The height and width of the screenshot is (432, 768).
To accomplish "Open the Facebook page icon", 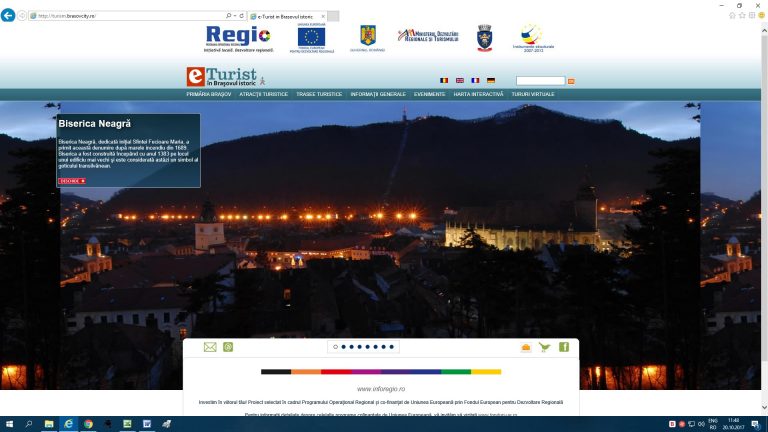I will [x=563, y=347].
